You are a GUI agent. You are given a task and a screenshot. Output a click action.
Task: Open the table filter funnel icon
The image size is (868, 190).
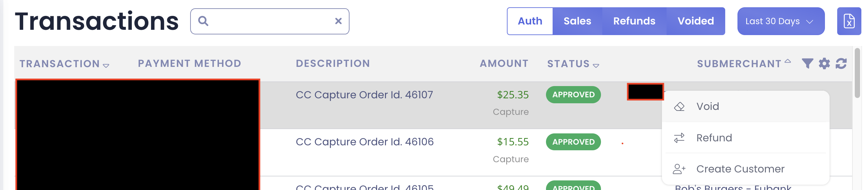[x=807, y=63]
